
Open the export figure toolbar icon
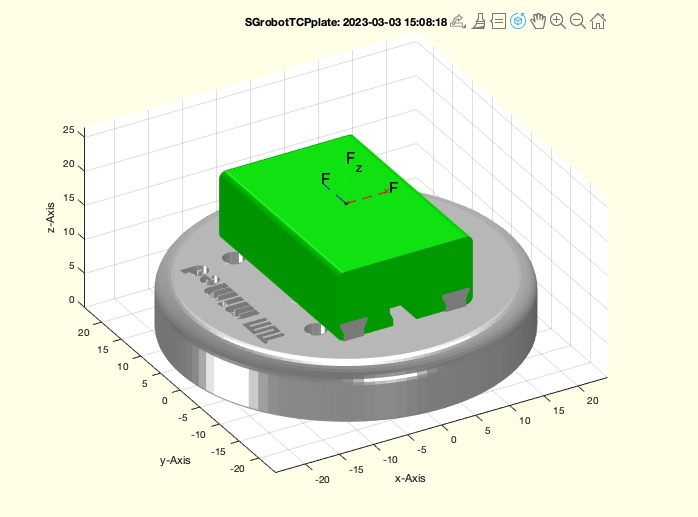[x=458, y=20]
